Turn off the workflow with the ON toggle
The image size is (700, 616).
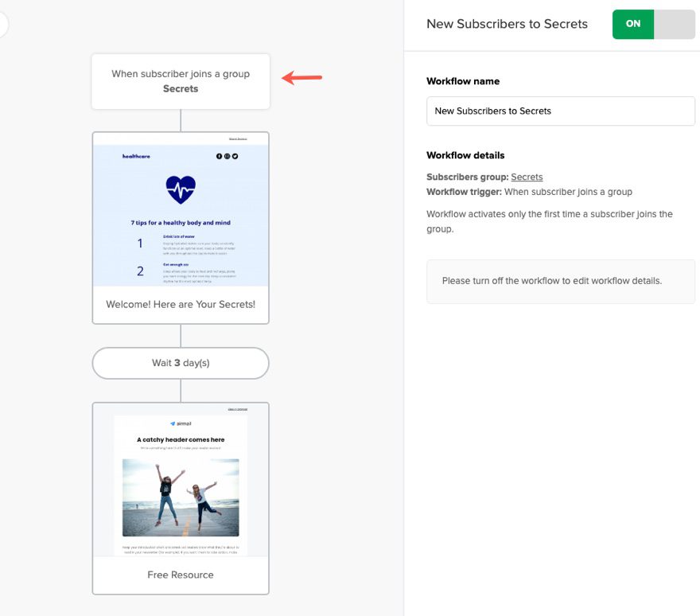[x=632, y=25]
